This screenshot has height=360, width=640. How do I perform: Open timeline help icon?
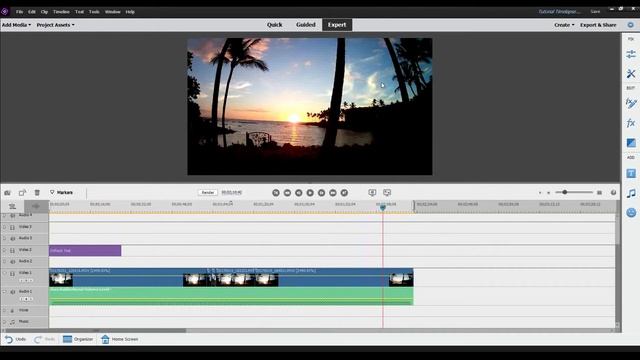pyautogui.click(x=613, y=193)
